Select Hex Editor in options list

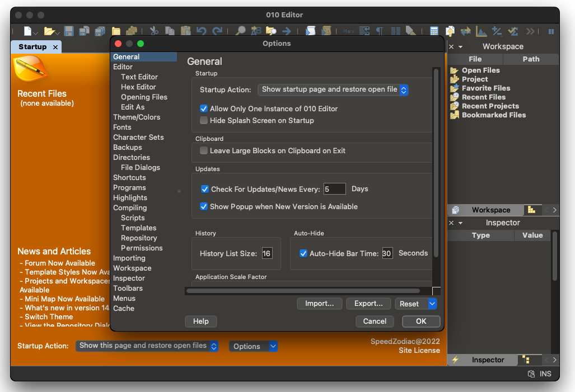click(138, 87)
